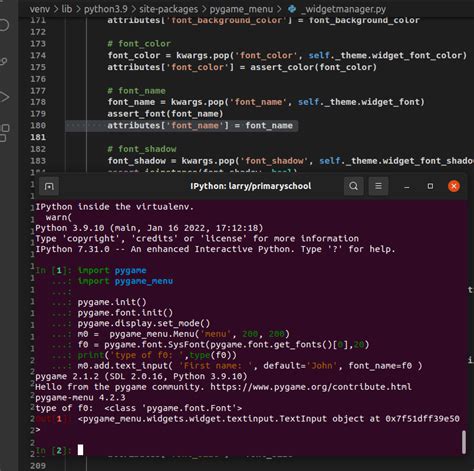Select the site-packages breadcrumb segment

pyautogui.click(x=168, y=9)
